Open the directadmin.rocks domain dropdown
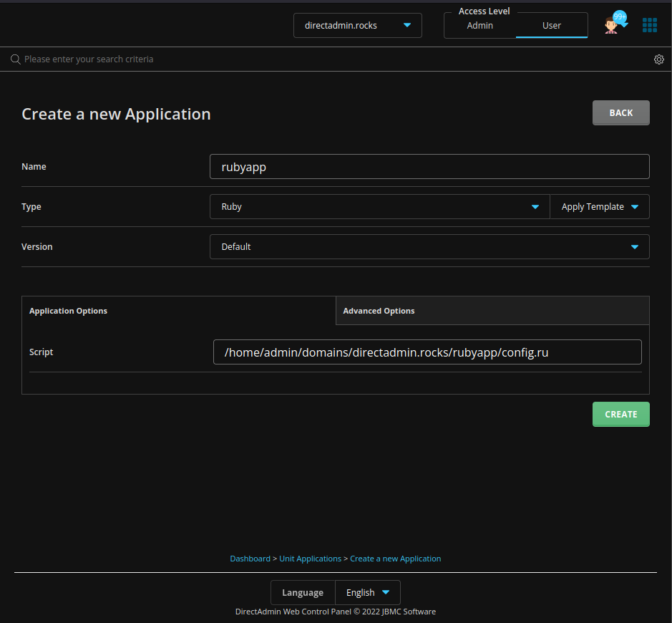Screen dimensions: 672x623 click(x=357, y=25)
